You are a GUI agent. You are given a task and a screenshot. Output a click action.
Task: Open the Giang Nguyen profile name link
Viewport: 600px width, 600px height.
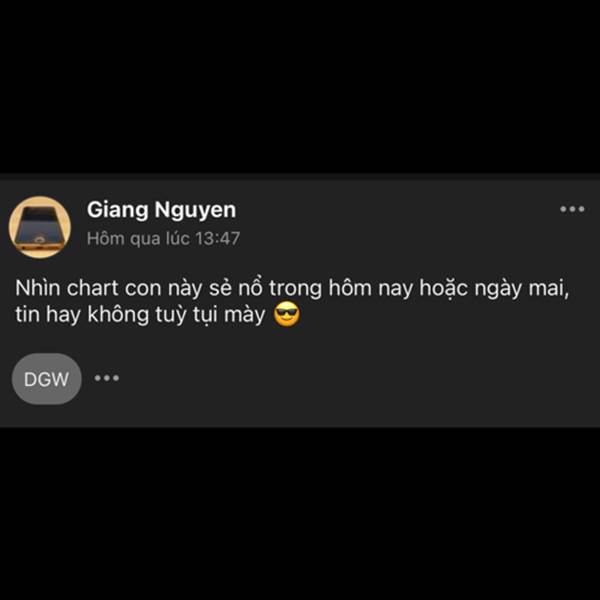[161, 210]
